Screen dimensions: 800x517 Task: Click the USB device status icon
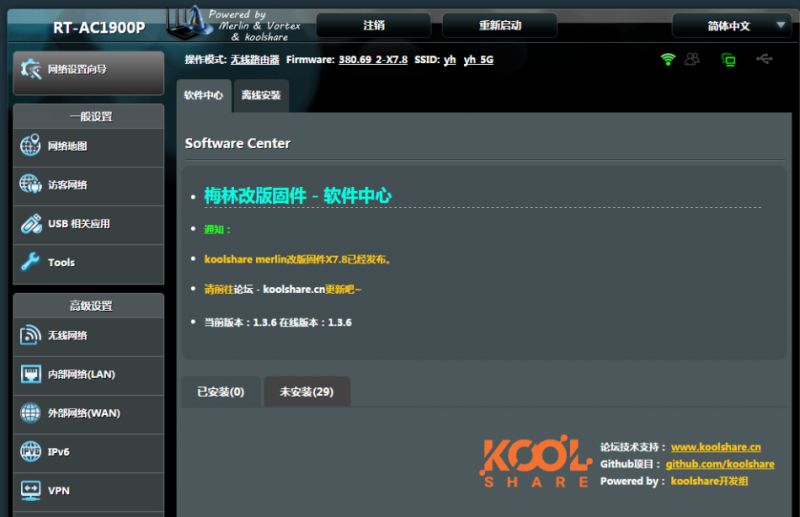pos(764,60)
